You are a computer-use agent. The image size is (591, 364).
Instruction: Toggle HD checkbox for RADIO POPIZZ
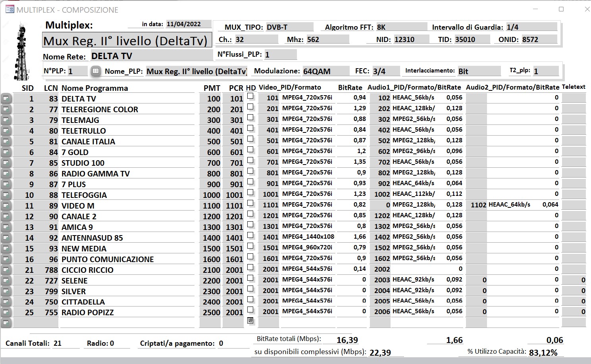click(250, 310)
